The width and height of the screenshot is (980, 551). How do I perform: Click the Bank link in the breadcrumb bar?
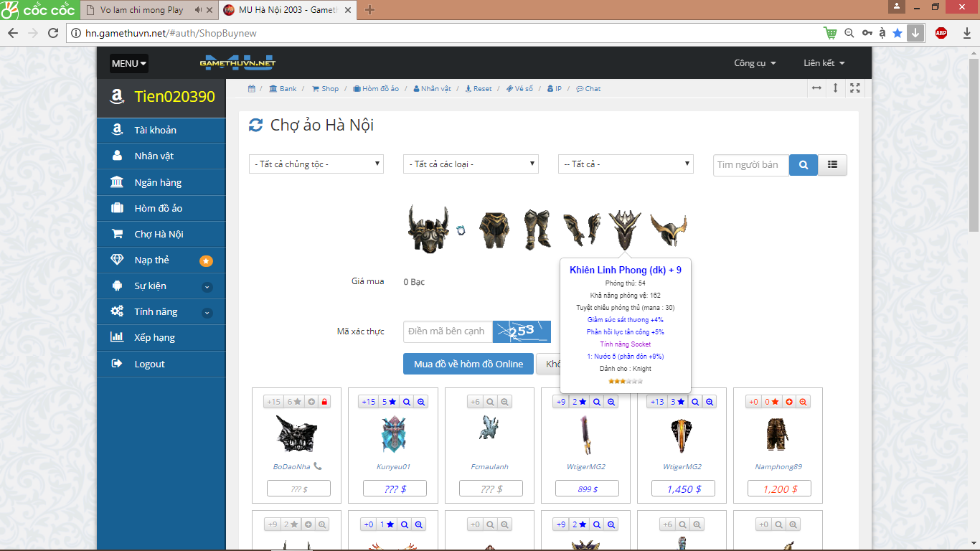pyautogui.click(x=283, y=89)
